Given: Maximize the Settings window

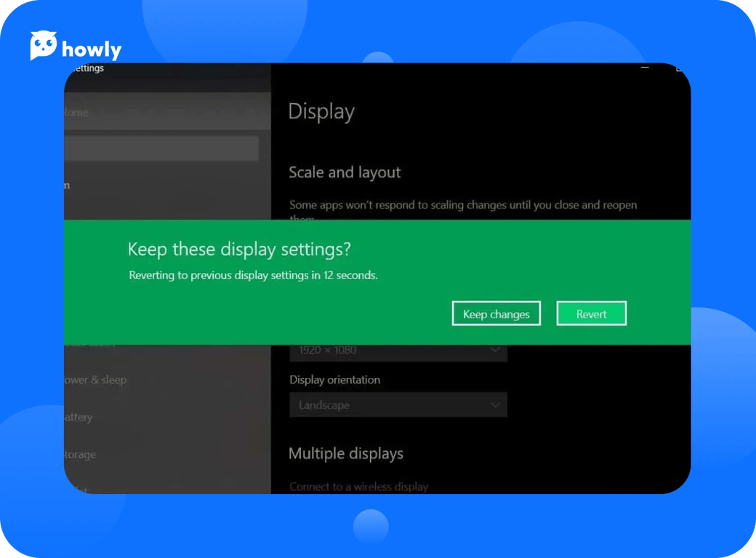Looking at the screenshot, I should coord(679,68).
